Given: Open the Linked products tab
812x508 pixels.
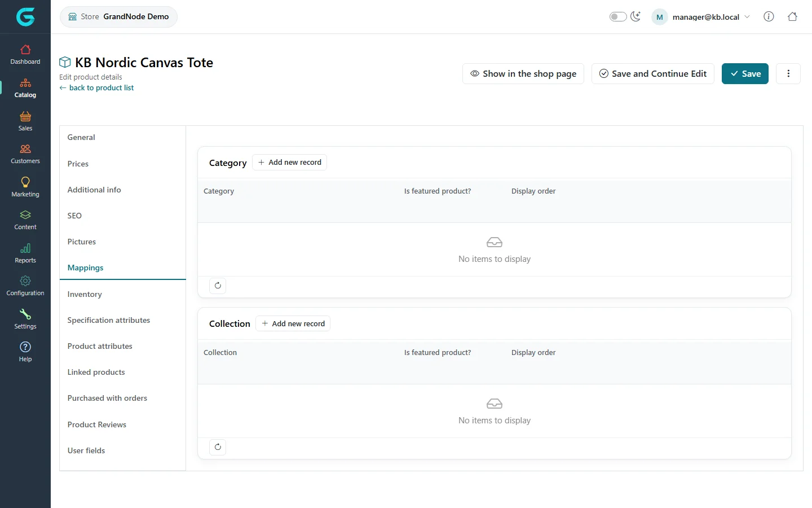Looking at the screenshot, I should click(122, 372).
